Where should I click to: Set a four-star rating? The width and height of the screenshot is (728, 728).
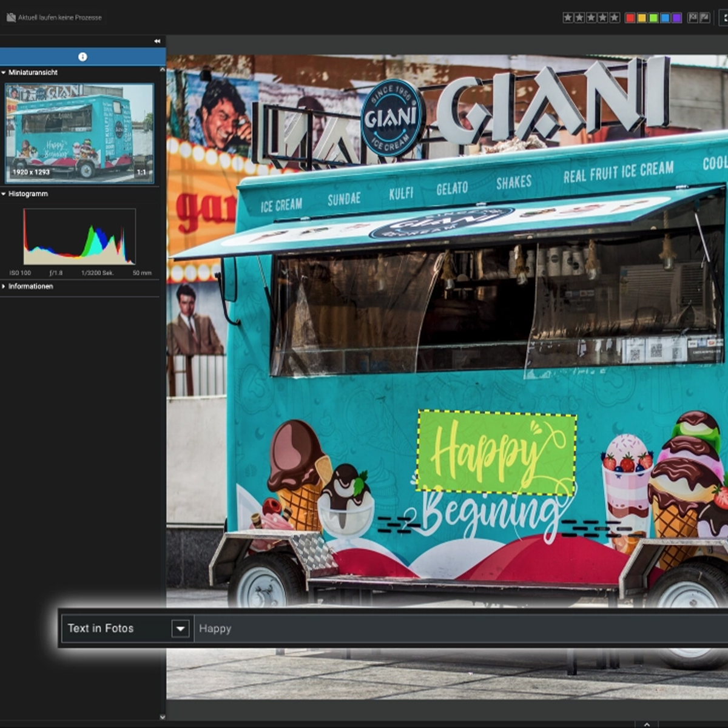pyautogui.click(x=603, y=18)
